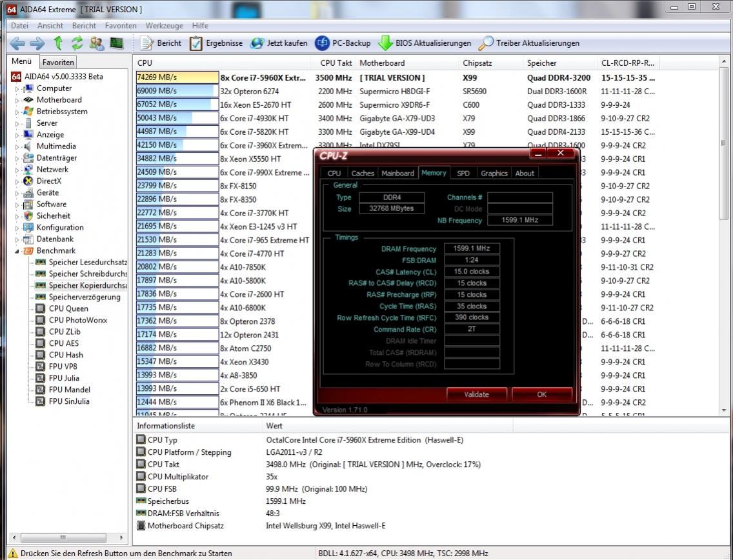Switch to SPD tab in CPU-Z
Image resolution: width=733 pixels, height=560 pixels.
click(x=463, y=174)
